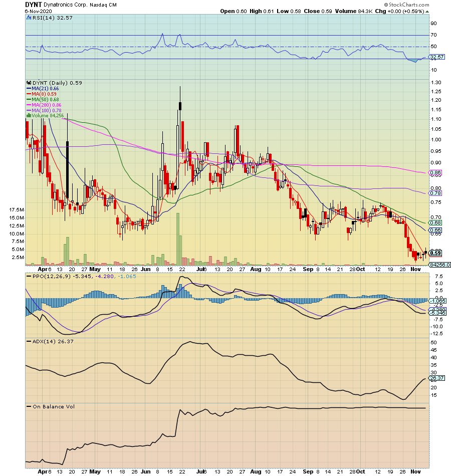Click the magenta MA(200) legend line swatch
This screenshot has width=451, height=476.
pos(29,105)
